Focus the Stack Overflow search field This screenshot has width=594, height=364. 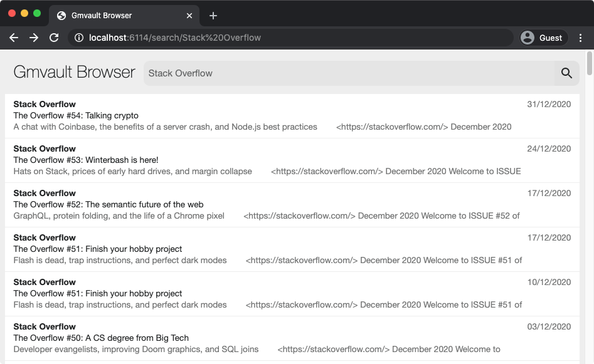tap(349, 73)
